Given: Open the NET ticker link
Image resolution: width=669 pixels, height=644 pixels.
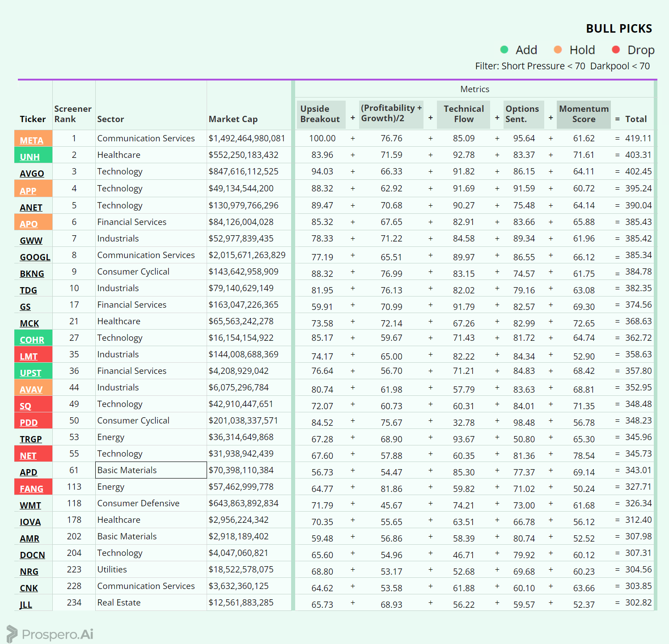Looking at the screenshot, I should click(28, 456).
